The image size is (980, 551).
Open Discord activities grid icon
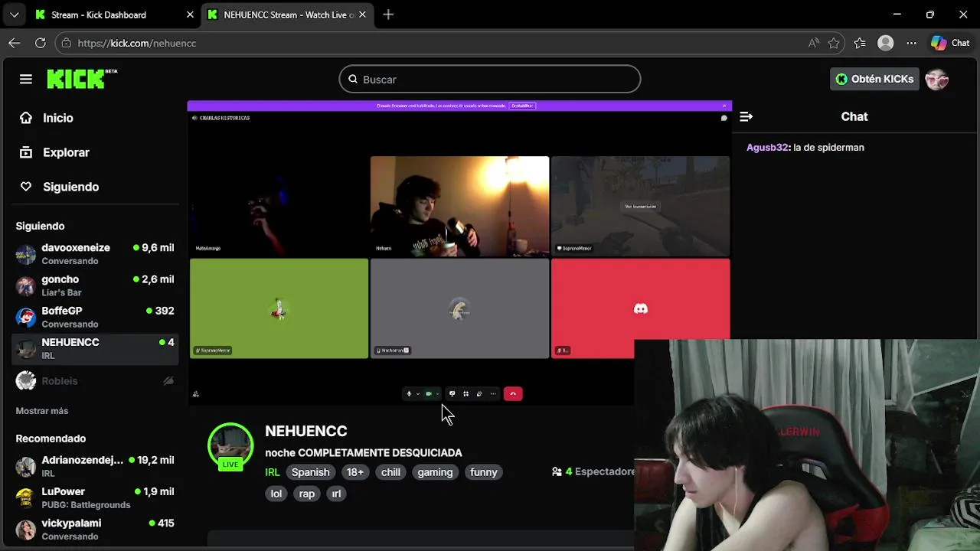[465, 394]
